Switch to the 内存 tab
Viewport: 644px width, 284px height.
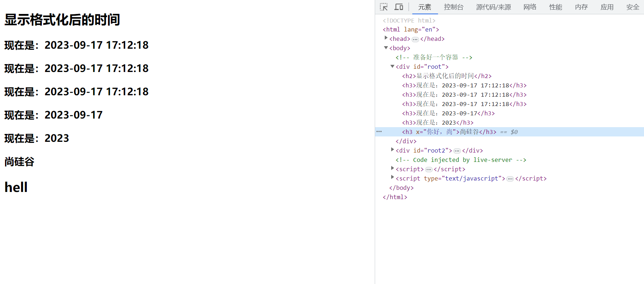tap(581, 7)
